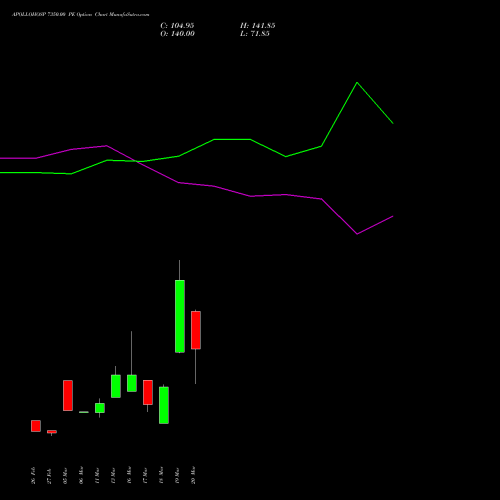Click the green indicator line peak

pos(357,82)
